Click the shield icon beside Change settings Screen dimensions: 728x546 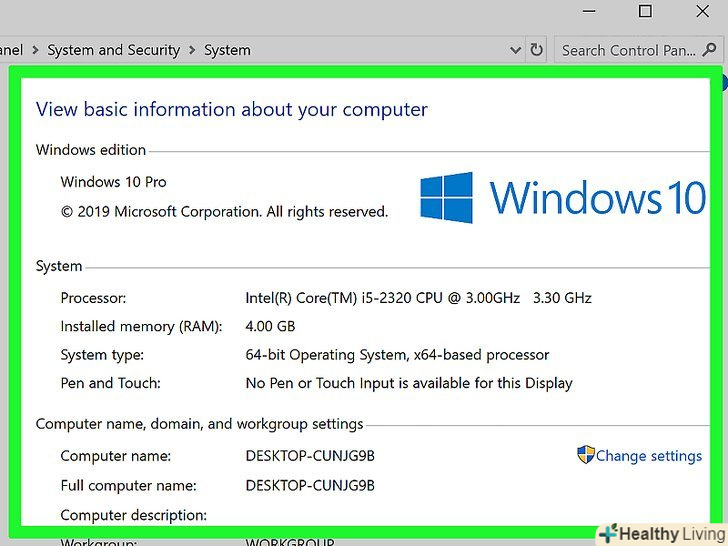[585, 455]
